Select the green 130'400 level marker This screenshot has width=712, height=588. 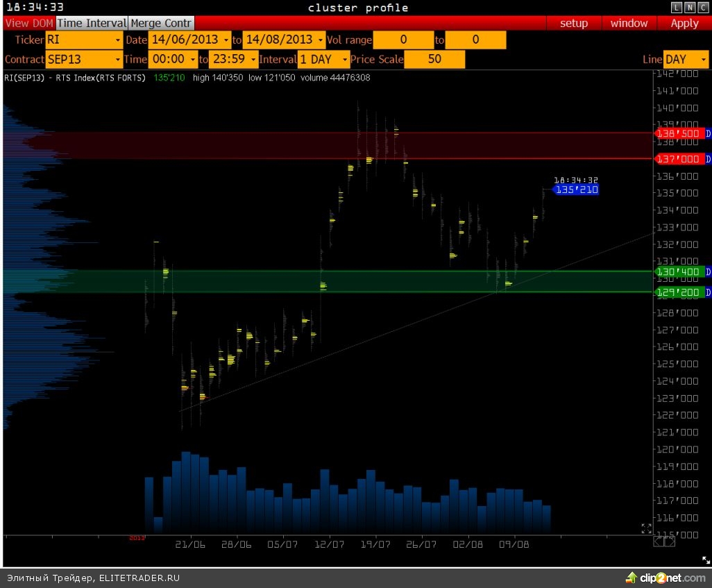coord(679,271)
